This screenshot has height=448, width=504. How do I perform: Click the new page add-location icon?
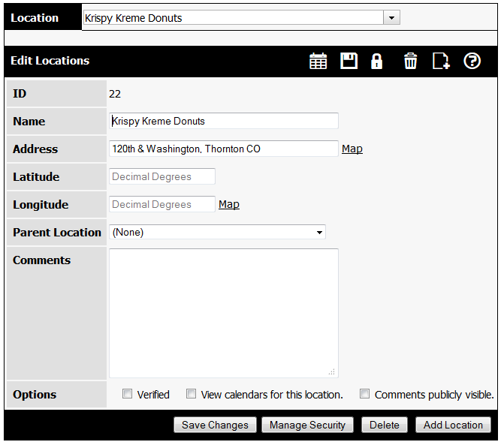click(x=441, y=61)
